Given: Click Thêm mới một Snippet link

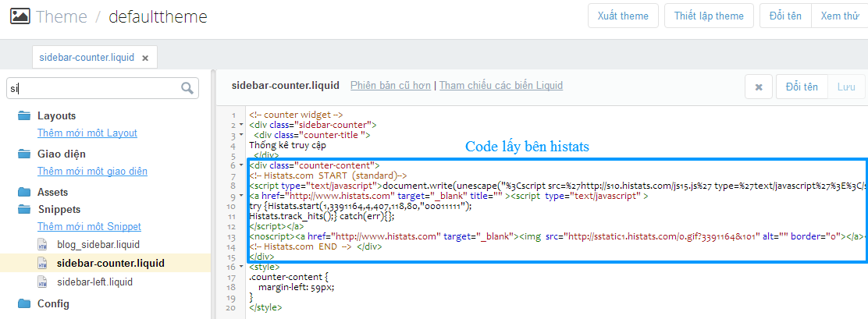Looking at the screenshot, I should (89, 226).
